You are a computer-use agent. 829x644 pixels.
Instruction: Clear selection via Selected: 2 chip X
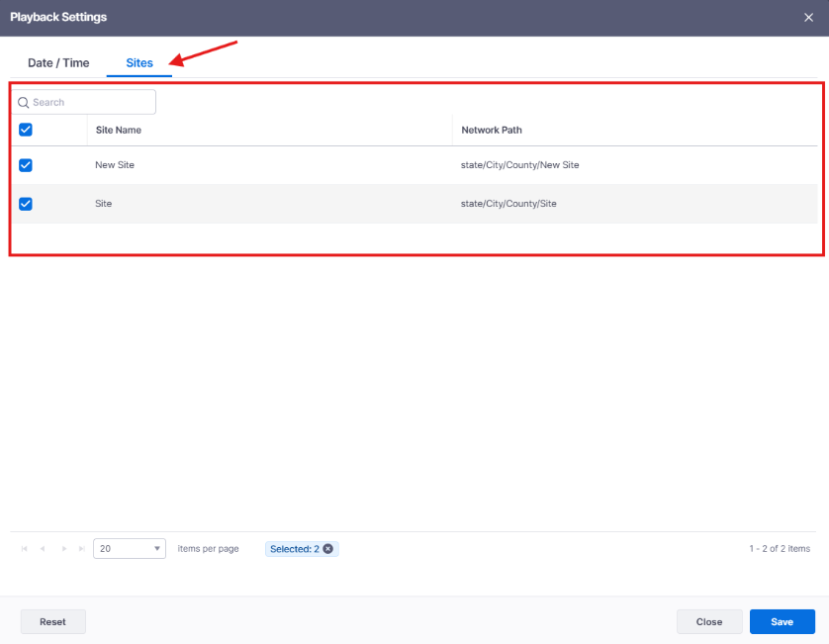click(x=328, y=549)
